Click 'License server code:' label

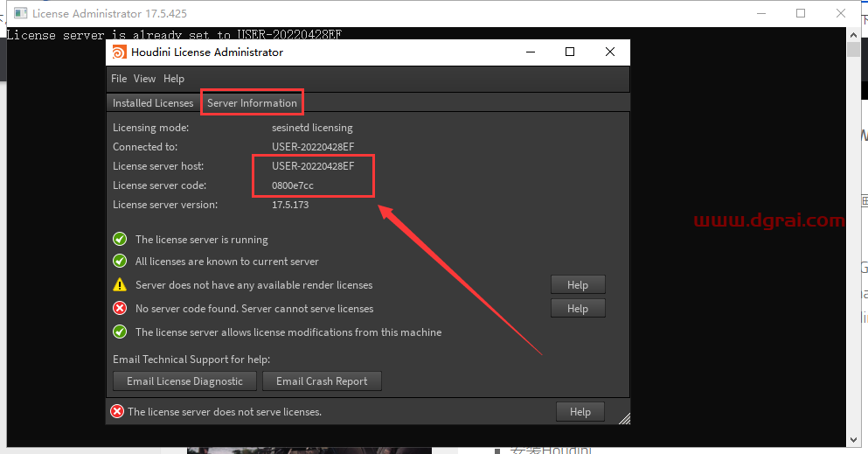click(x=159, y=185)
